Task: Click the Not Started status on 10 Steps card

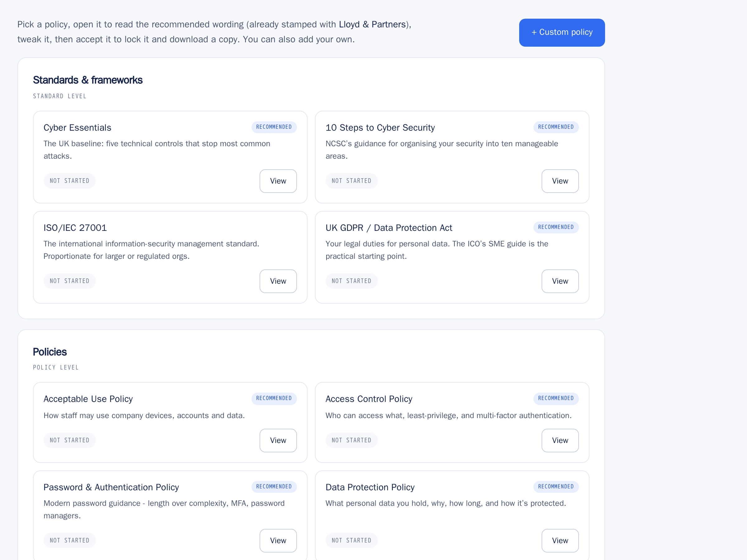Action: 351,181
